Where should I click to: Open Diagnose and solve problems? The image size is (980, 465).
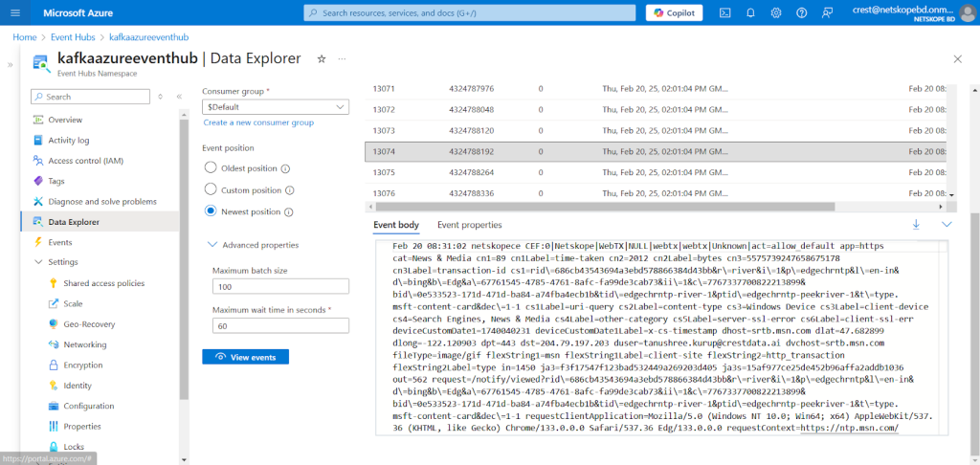101,202
